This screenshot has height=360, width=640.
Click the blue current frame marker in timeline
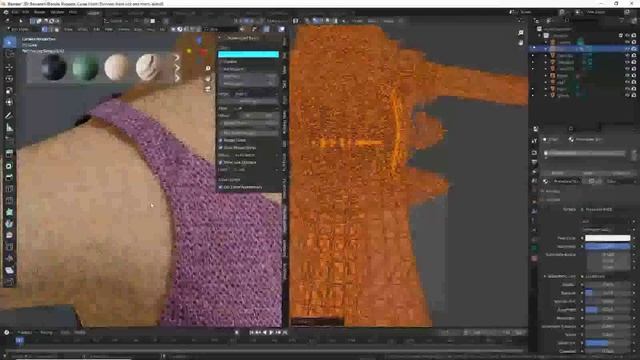(19, 340)
